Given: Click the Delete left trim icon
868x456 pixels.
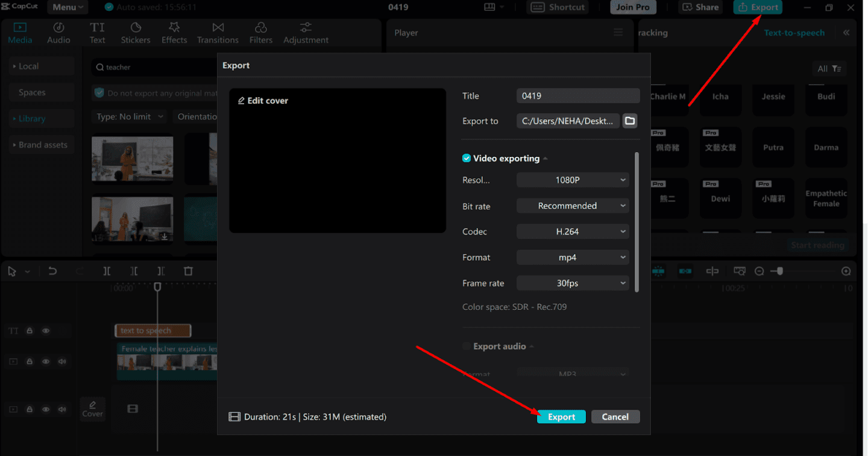Looking at the screenshot, I should pyautogui.click(x=134, y=271).
